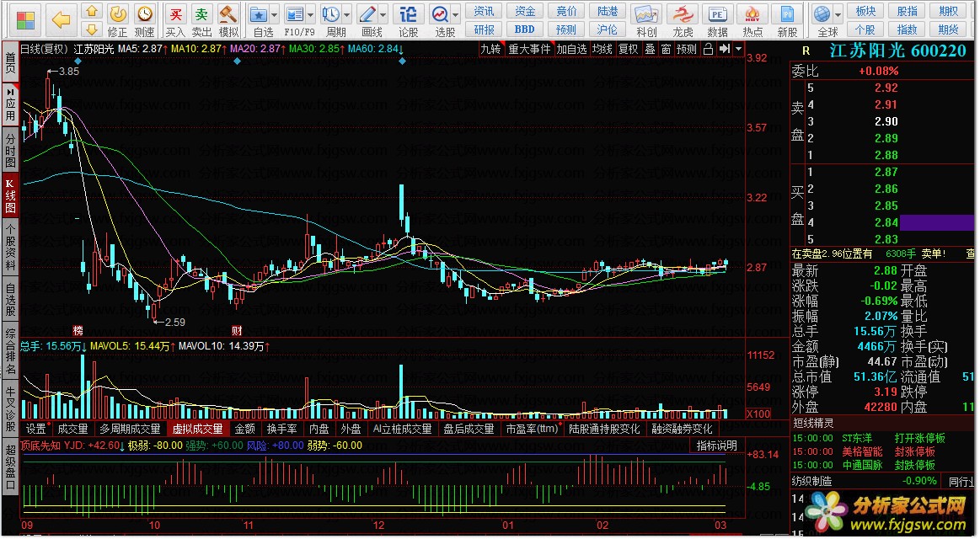The image size is (980, 539).
Task: Click the 资讯 toolbar button
Action: click(x=484, y=11)
